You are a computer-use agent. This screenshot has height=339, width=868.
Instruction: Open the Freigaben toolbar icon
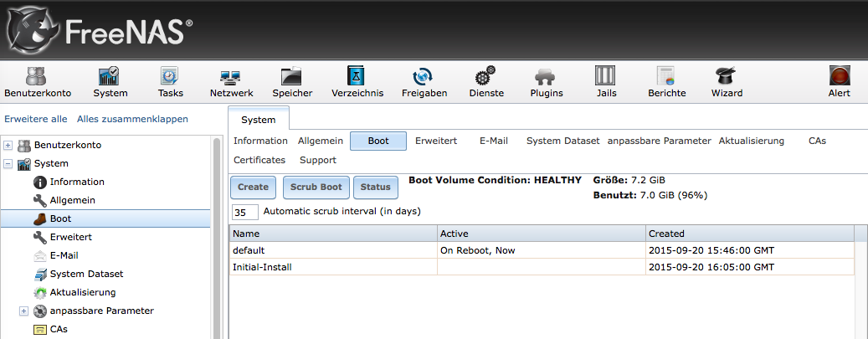(424, 82)
